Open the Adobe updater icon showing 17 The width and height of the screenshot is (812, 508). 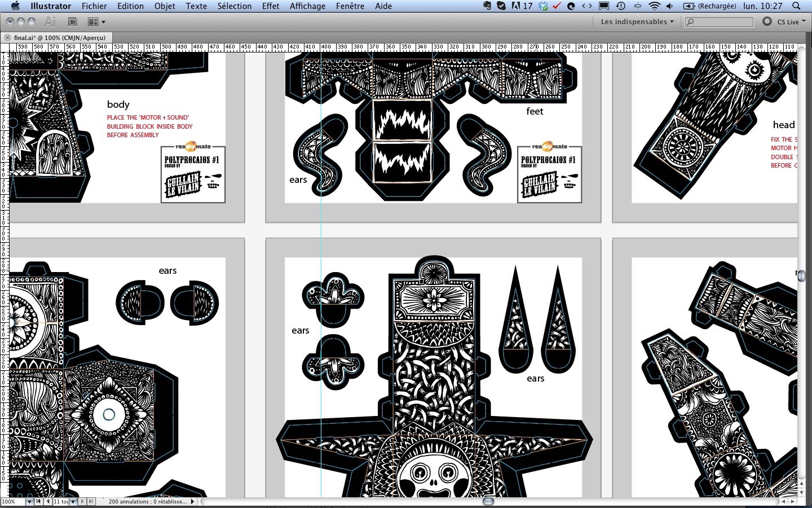click(x=522, y=6)
